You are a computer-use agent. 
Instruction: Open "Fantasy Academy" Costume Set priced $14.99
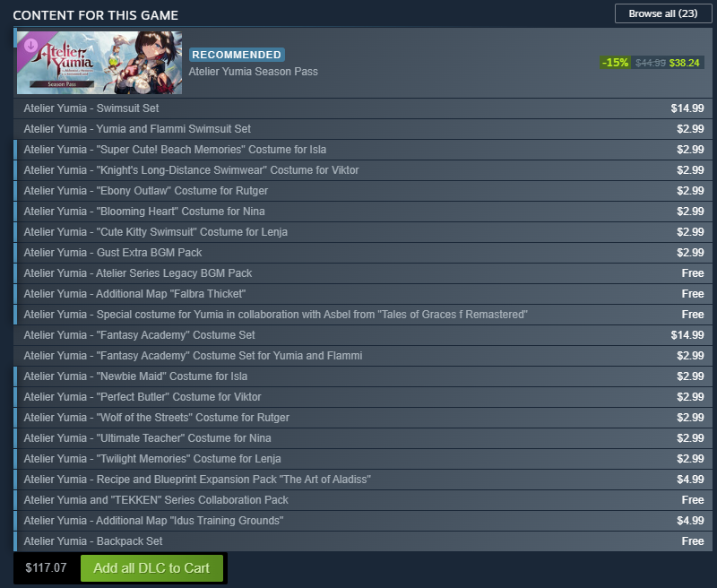[363, 334]
